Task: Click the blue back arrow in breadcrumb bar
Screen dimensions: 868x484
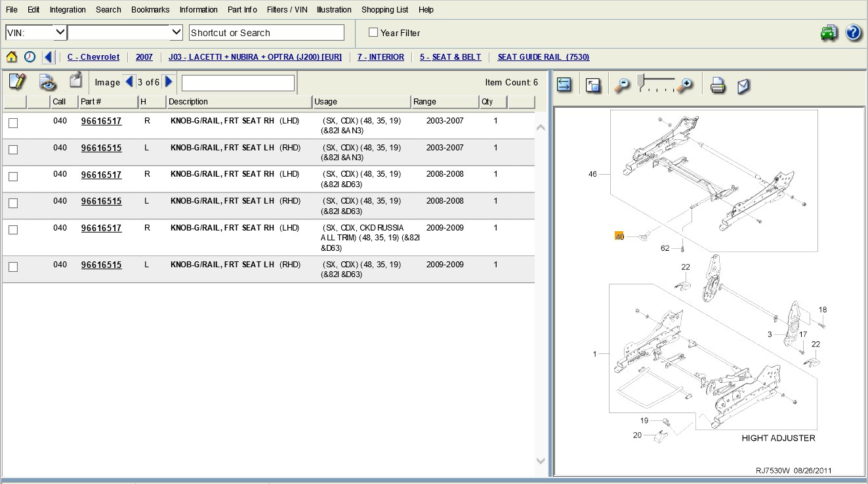Action: 48,57
